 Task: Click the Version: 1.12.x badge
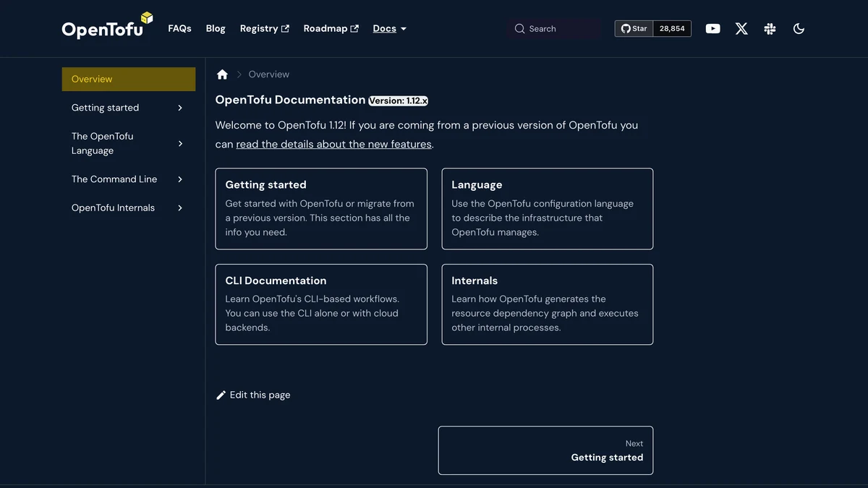point(399,100)
